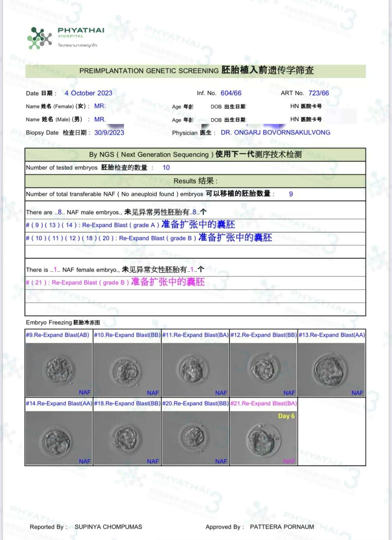View the embryo #20 Re-Expand Blast(BB) image
Screen dimensions: 392x540
(x=195, y=438)
